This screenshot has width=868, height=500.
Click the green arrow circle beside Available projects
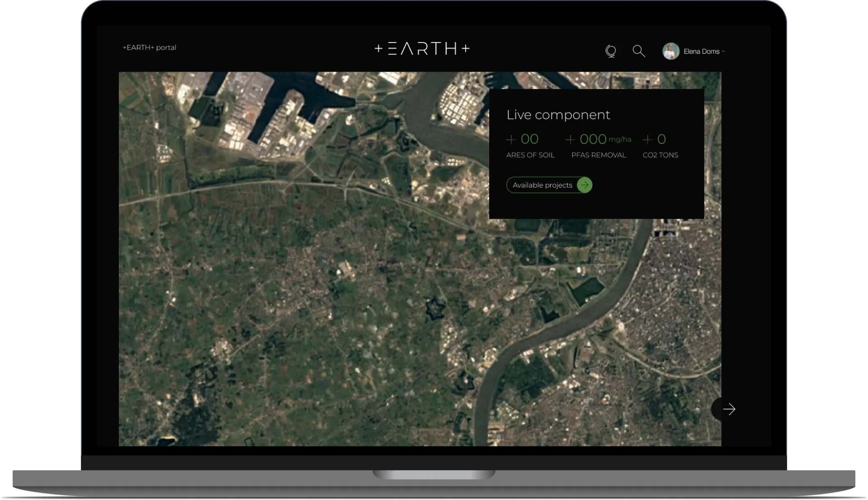click(x=585, y=185)
